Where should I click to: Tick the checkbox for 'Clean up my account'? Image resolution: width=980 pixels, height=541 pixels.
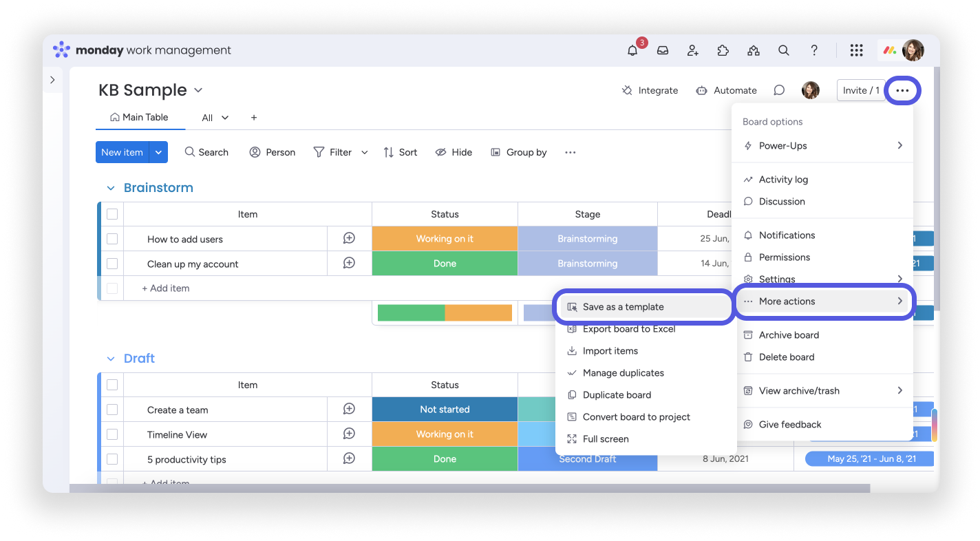(112, 264)
